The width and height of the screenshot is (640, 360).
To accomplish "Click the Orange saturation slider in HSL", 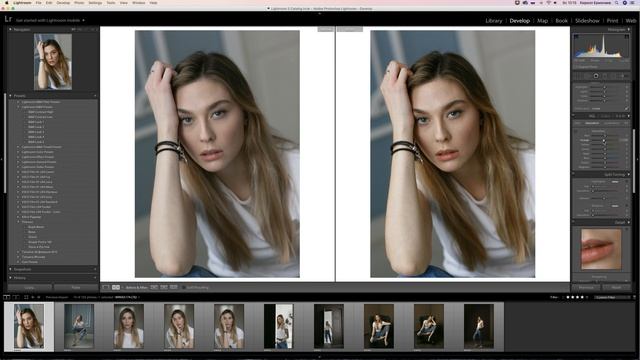I will [604, 140].
